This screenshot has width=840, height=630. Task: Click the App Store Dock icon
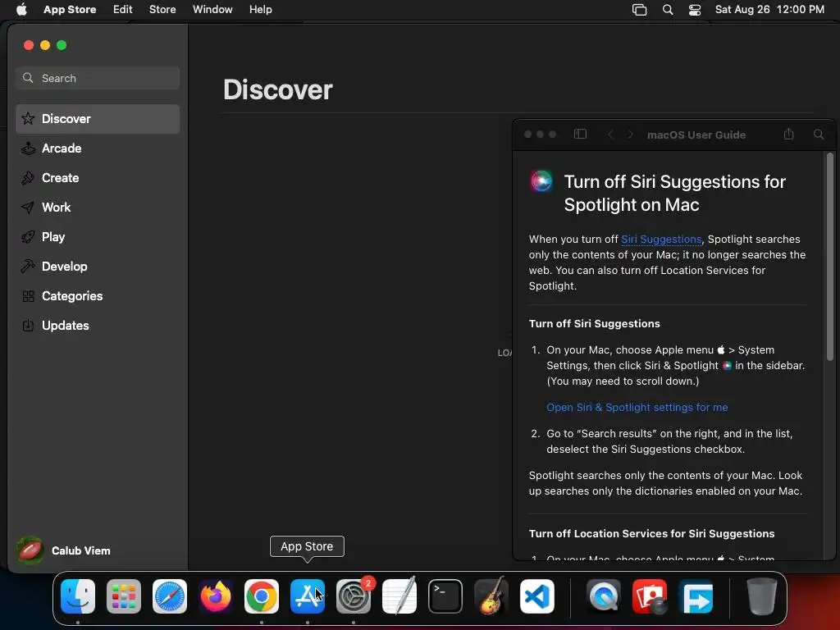308,596
